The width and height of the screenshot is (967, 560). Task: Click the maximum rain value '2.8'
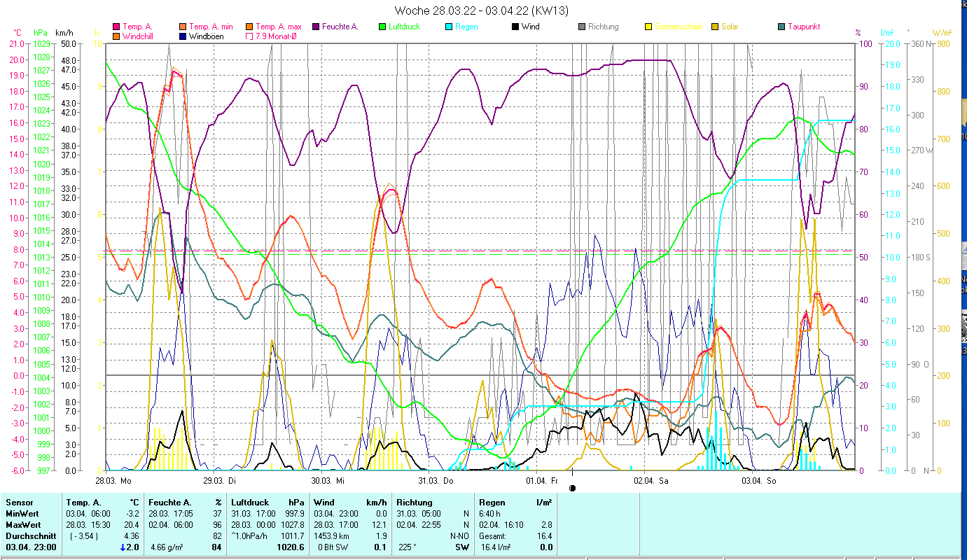point(546,524)
